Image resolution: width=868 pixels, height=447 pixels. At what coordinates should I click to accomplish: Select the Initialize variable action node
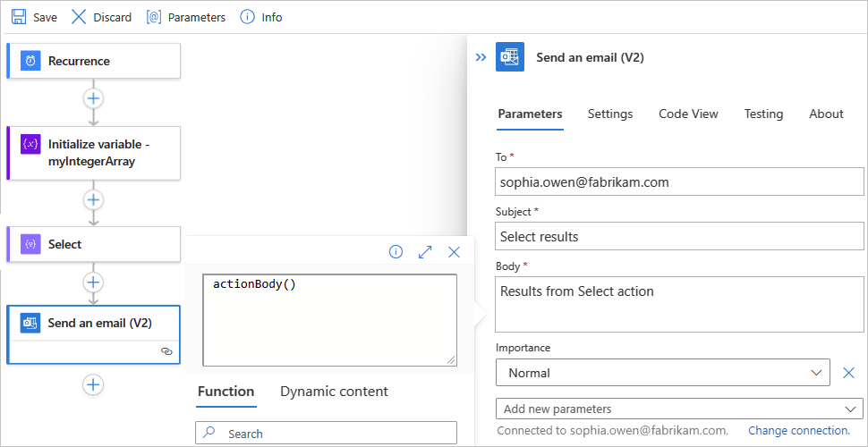tap(94, 153)
